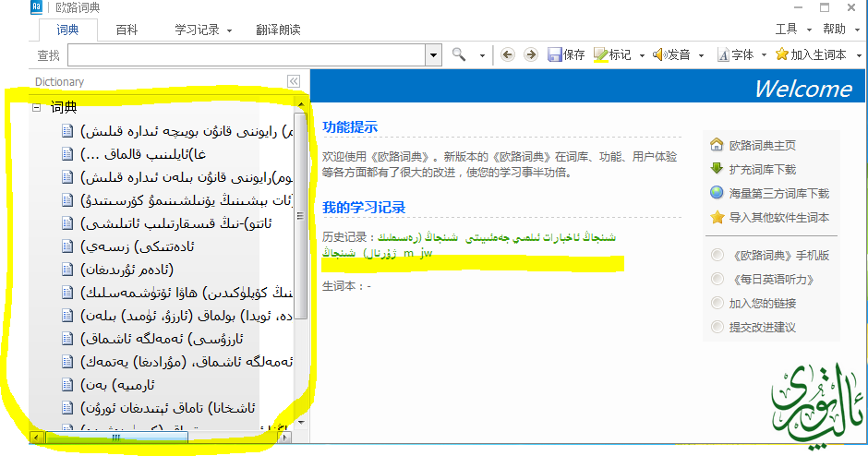Click the 发音 speaker icon
868x456 pixels.
point(658,54)
